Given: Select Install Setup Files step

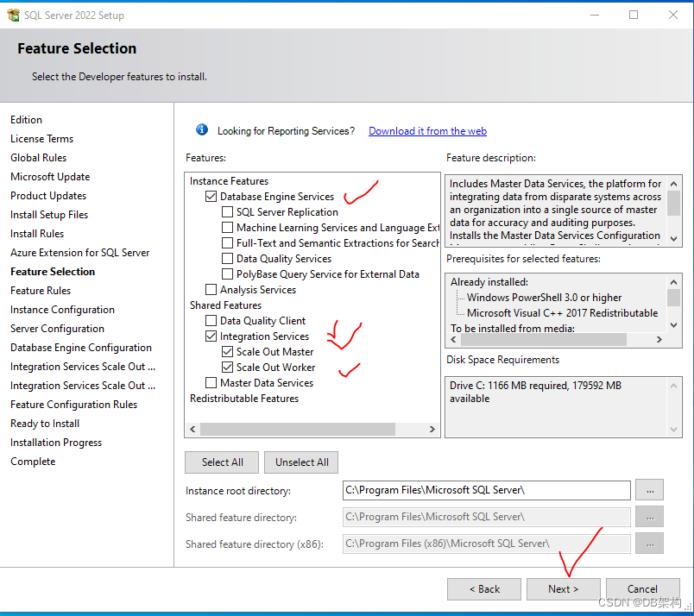Looking at the screenshot, I should (49, 215).
